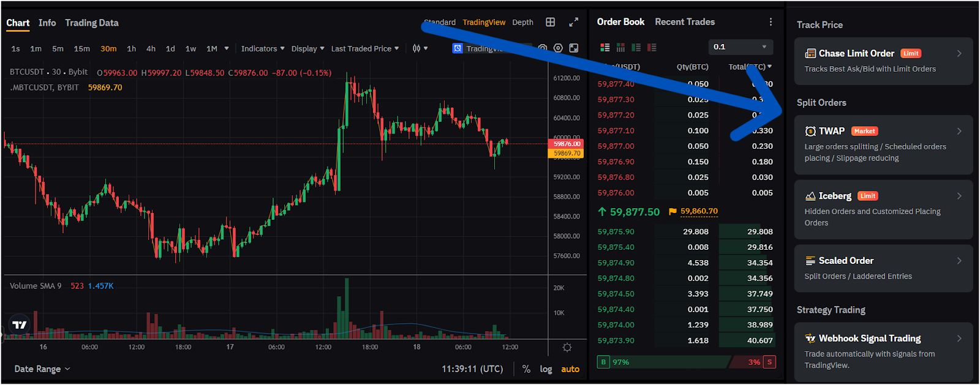Click the TWAP clock icon
980x385 pixels.
(x=810, y=131)
